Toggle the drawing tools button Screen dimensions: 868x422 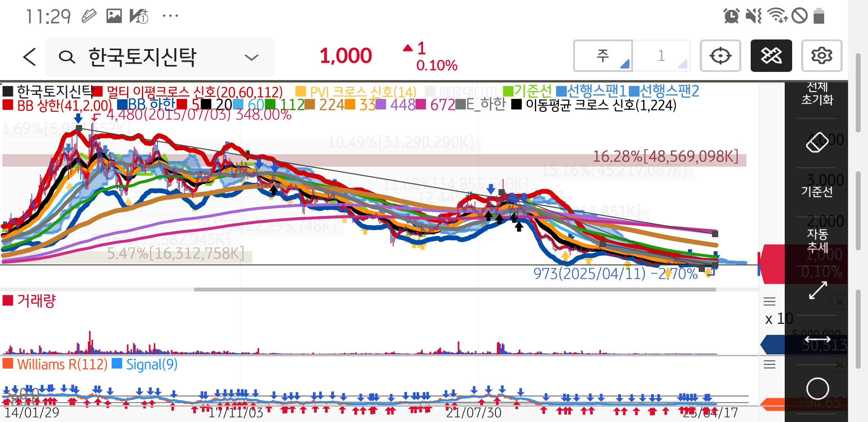tap(771, 55)
